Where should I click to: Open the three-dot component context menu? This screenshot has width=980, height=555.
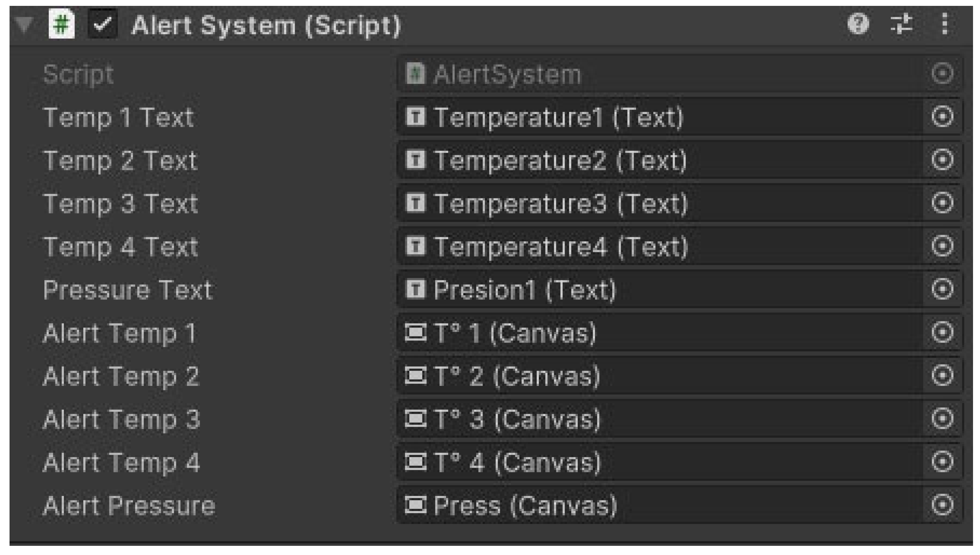click(944, 25)
